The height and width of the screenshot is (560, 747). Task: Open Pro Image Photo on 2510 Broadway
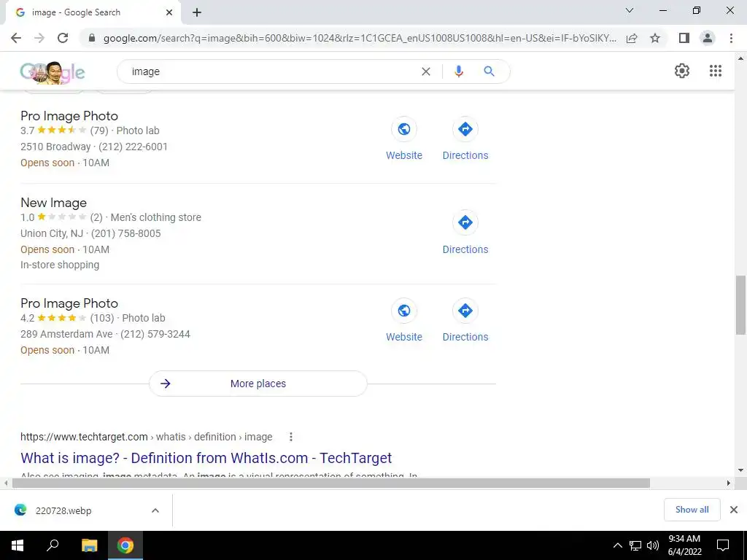pos(69,116)
